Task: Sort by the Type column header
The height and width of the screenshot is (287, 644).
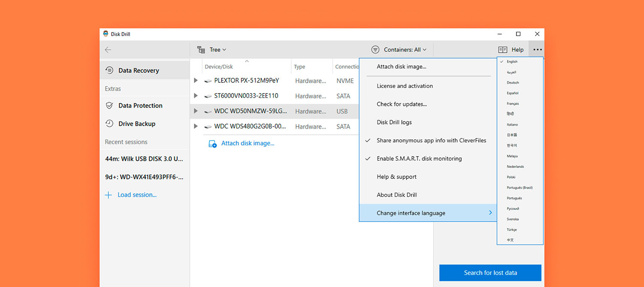Action: 300,66
